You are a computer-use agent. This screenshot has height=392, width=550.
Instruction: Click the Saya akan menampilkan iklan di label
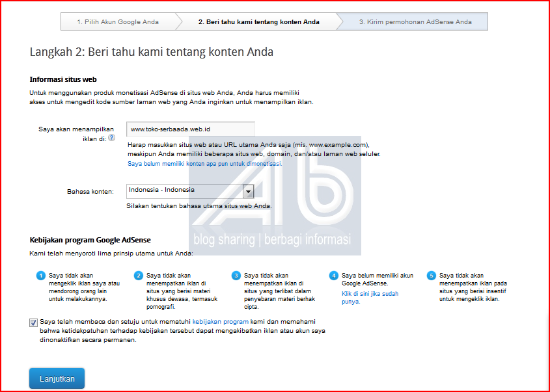click(x=76, y=134)
